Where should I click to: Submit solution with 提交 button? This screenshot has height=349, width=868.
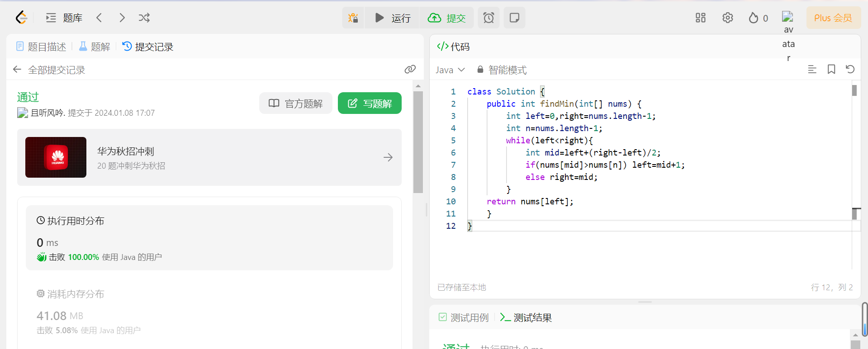[446, 18]
